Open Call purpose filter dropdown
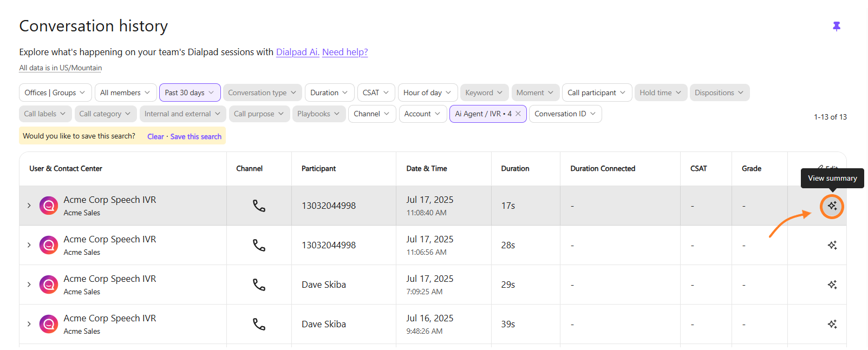This screenshot has height=350, width=868. (259, 114)
